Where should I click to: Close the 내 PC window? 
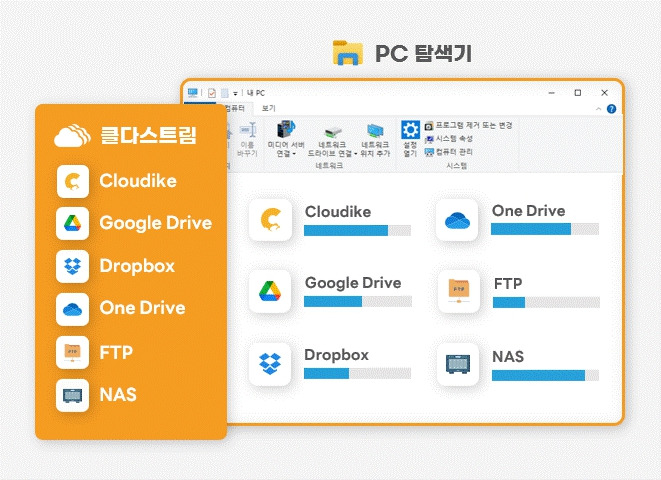(605, 93)
